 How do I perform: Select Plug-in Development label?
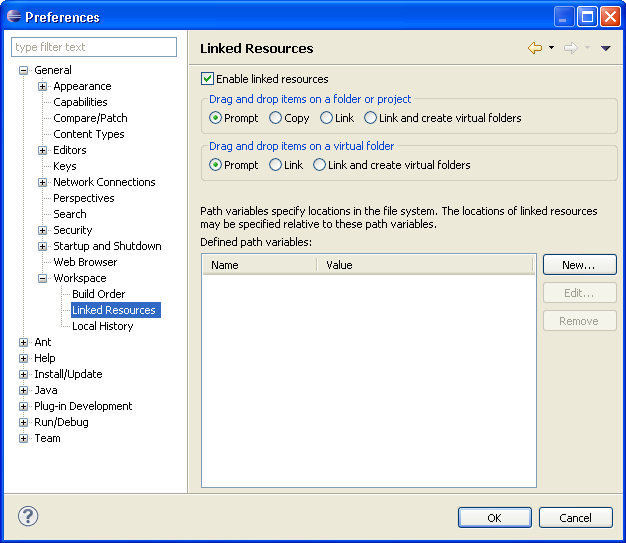(83, 406)
